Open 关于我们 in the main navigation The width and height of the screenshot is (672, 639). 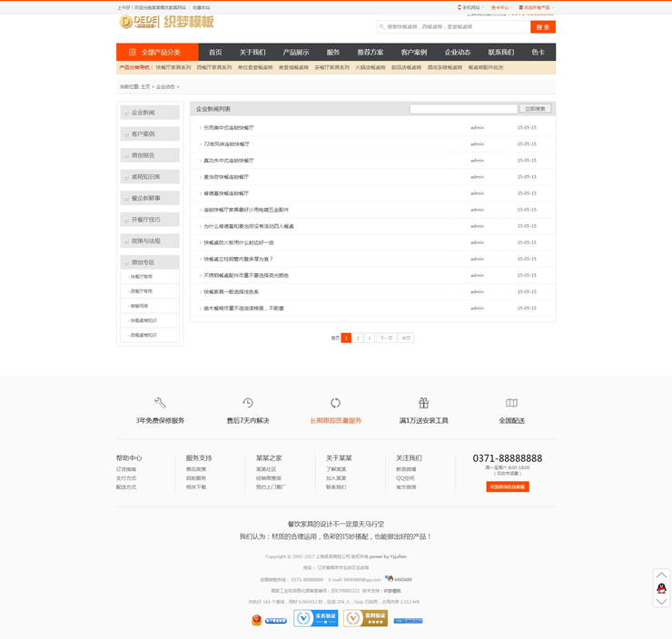click(252, 53)
